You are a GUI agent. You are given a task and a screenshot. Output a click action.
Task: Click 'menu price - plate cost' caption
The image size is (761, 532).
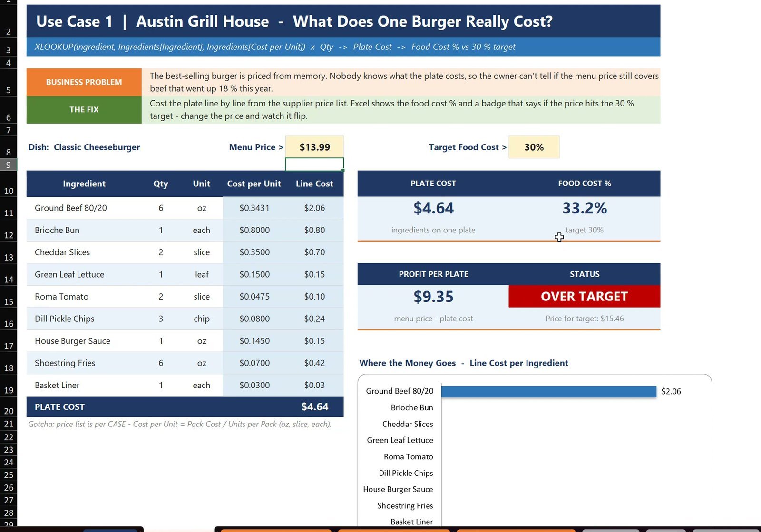[433, 319]
